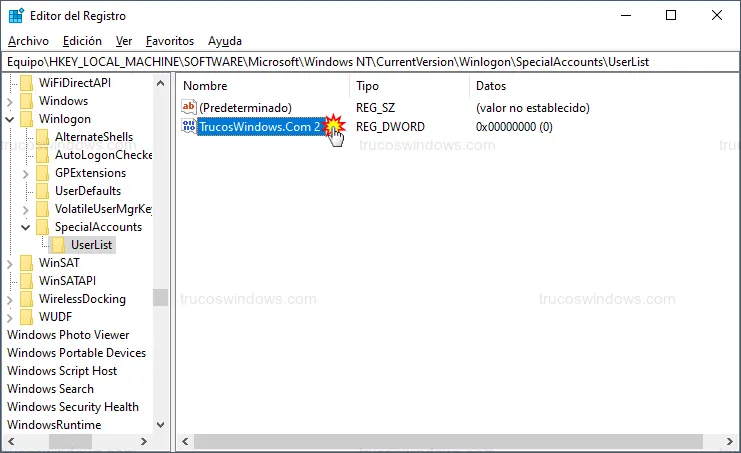Screen dimensions: 741x453
Task: Click the WinSAT folder icon
Action: click(27, 263)
